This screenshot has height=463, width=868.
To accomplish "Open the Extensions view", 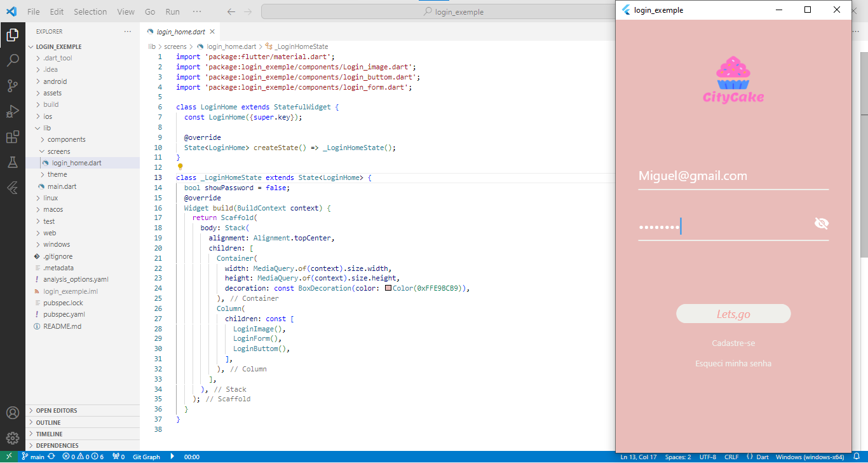I will (x=13, y=137).
